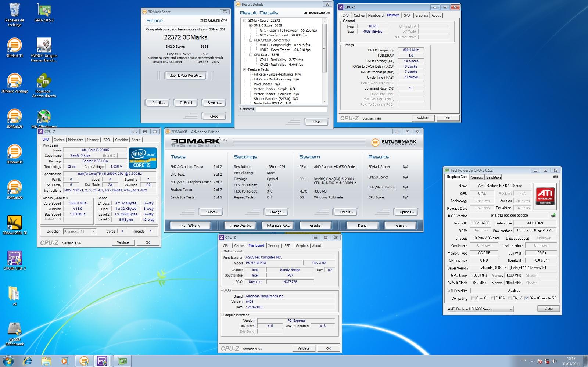Select the 3DMark06 taskbar button
Screen dimensions: 588x367
[84, 361]
